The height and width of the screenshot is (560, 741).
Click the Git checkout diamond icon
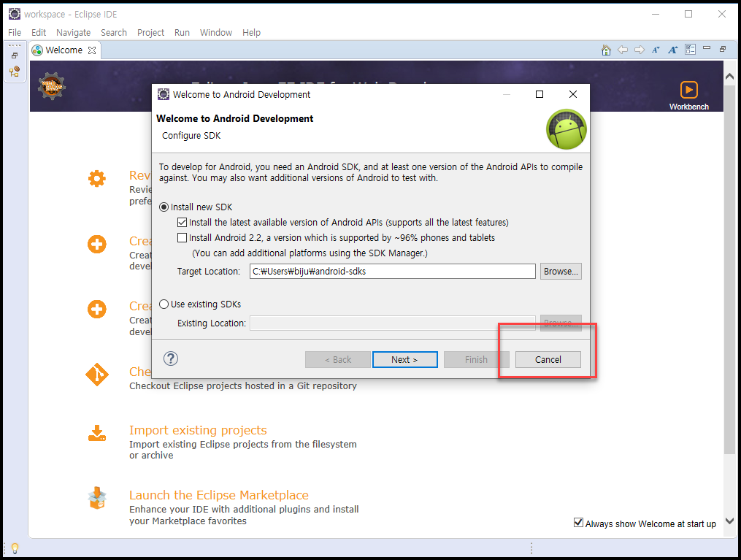pyautogui.click(x=97, y=375)
